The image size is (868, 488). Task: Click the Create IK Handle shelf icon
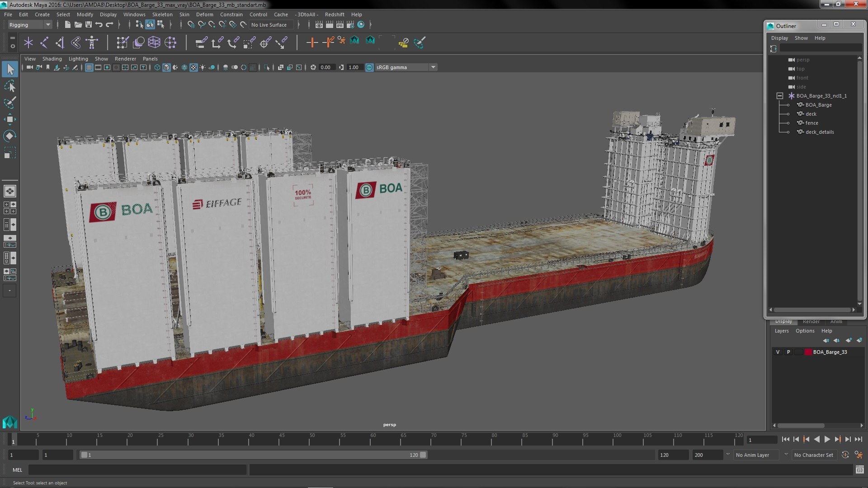point(60,42)
